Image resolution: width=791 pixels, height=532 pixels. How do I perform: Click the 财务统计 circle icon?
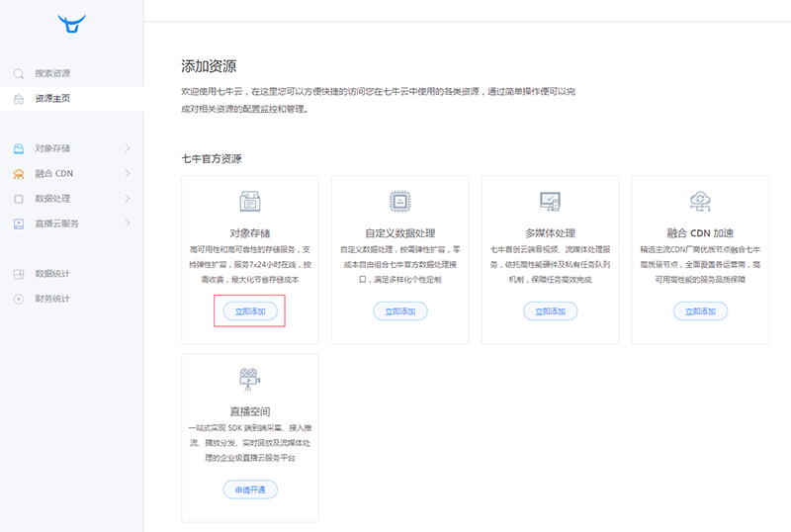(19, 300)
